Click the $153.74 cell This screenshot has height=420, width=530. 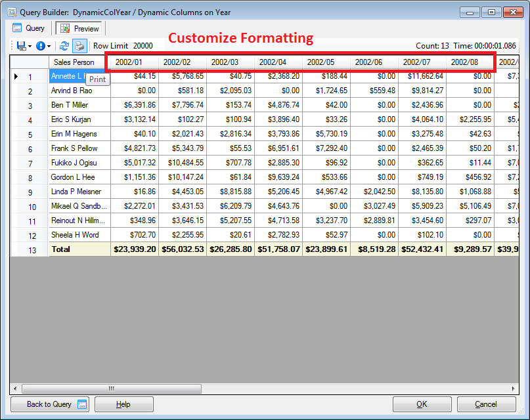coord(231,105)
